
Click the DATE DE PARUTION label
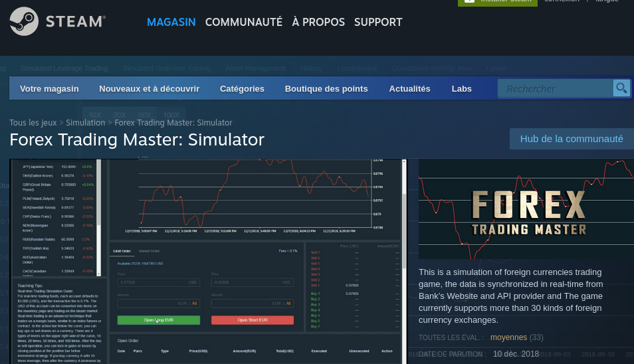click(453, 354)
